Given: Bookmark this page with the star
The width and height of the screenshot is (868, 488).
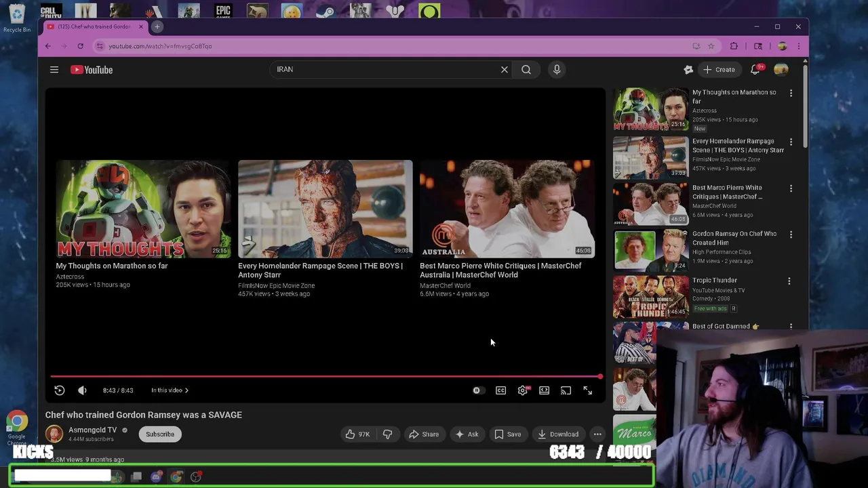Looking at the screenshot, I should pos(711,46).
